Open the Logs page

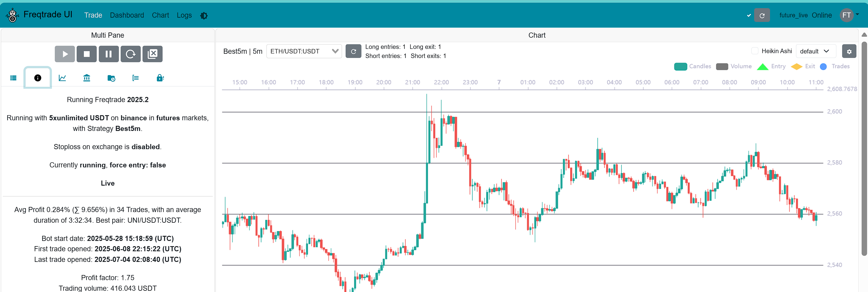pyautogui.click(x=184, y=15)
